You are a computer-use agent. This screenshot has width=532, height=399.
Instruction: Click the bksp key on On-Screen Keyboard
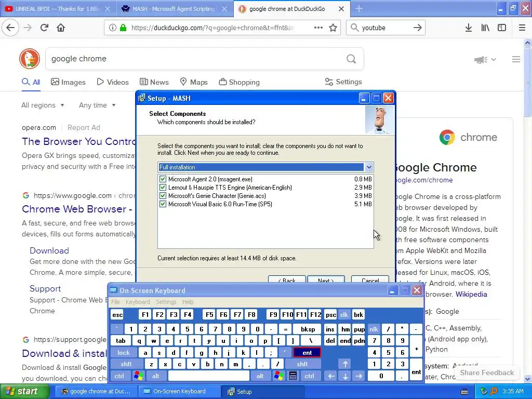coord(308,329)
